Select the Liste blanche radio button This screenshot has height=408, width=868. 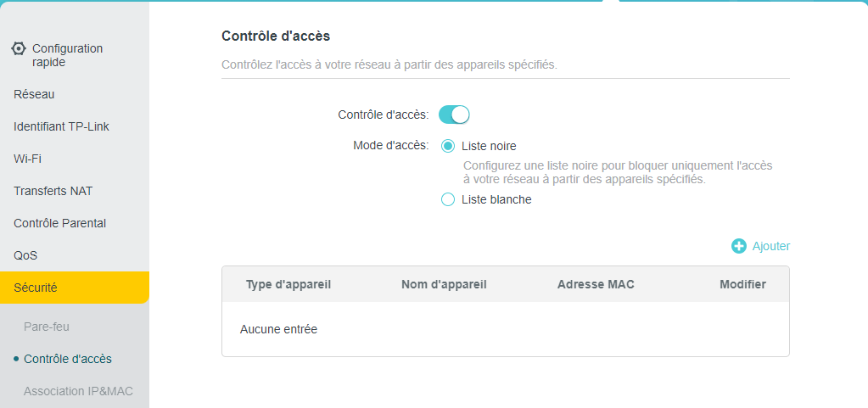448,200
